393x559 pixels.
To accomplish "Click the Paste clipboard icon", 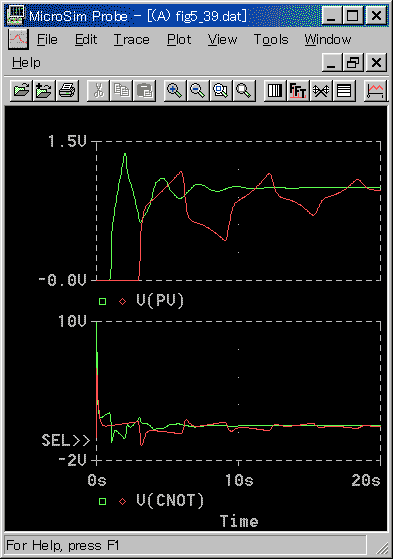I will coord(144,91).
